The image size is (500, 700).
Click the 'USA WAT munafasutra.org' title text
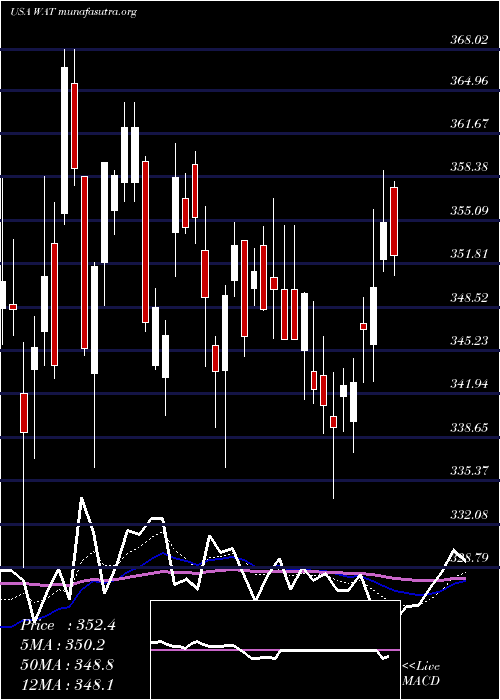(x=73, y=12)
